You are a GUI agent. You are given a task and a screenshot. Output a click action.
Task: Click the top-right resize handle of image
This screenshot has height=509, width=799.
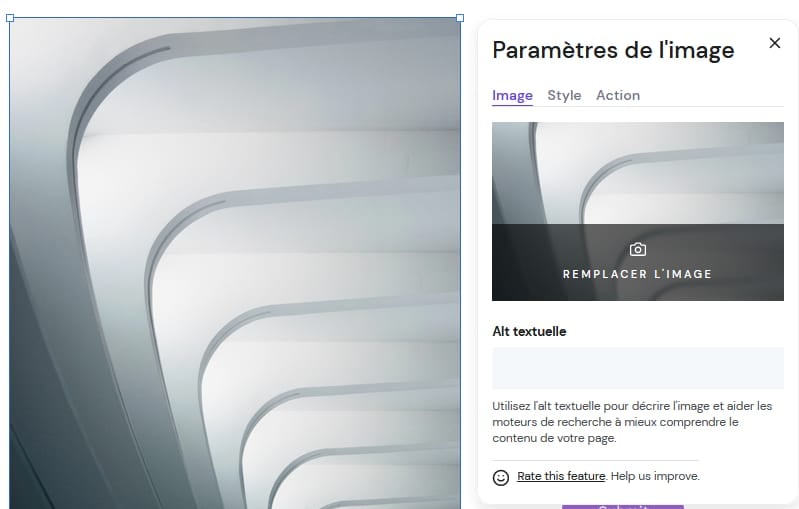460,18
